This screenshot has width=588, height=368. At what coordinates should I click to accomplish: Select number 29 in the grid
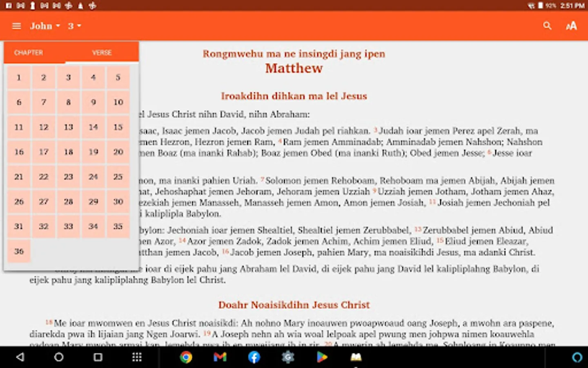tap(94, 202)
